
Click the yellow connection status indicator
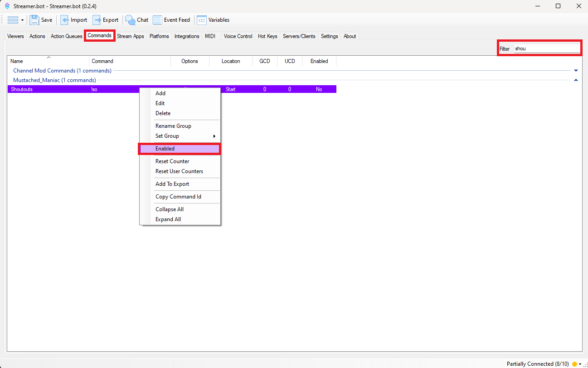tap(574, 364)
